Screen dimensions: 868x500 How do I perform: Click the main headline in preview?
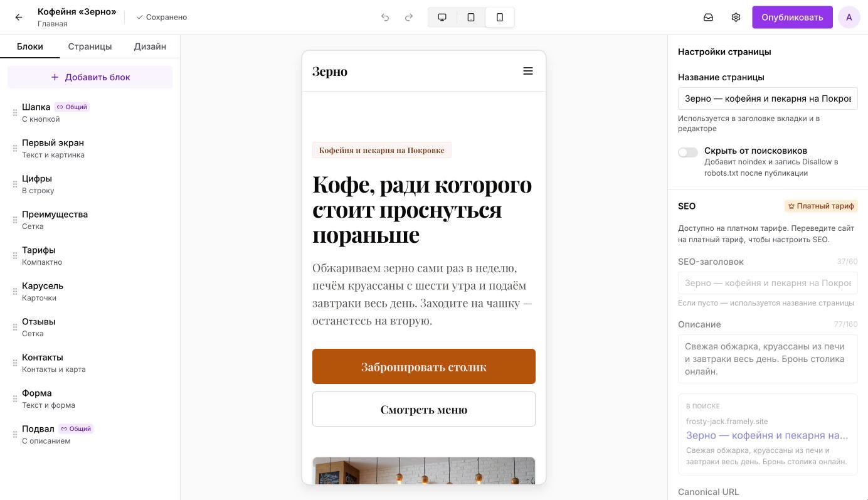pyautogui.click(x=422, y=209)
